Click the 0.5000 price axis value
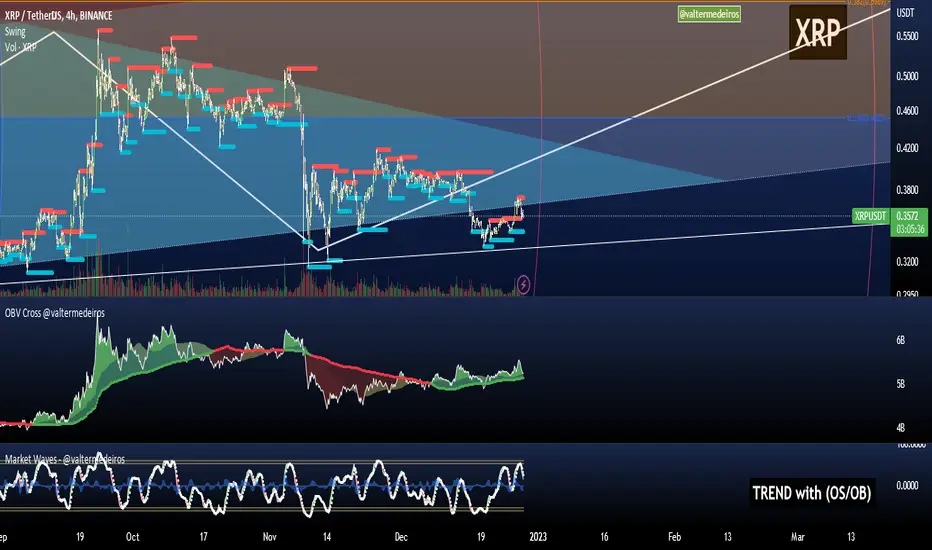Viewport: 932px width, 550px height. coord(907,76)
